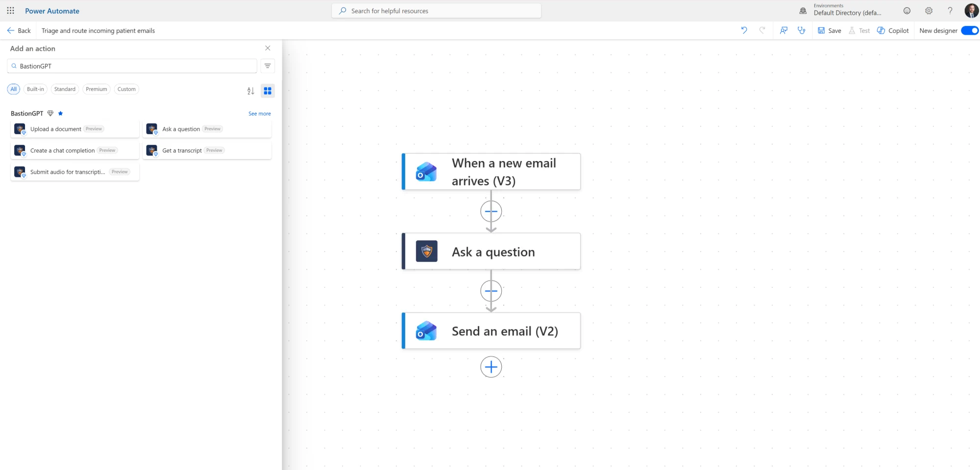Open the user profile avatar

point(971,10)
